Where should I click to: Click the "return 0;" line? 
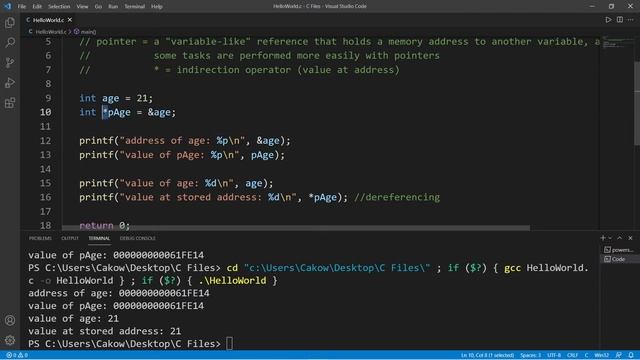[x=104, y=225]
